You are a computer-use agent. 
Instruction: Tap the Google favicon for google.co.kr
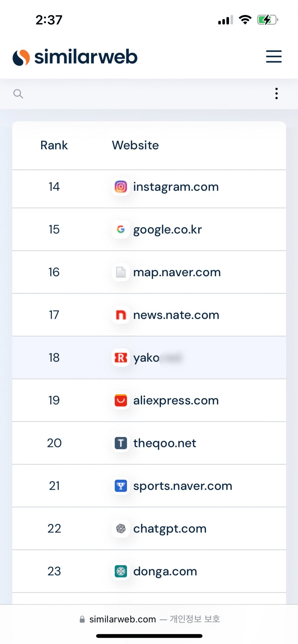tap(121, 230)
